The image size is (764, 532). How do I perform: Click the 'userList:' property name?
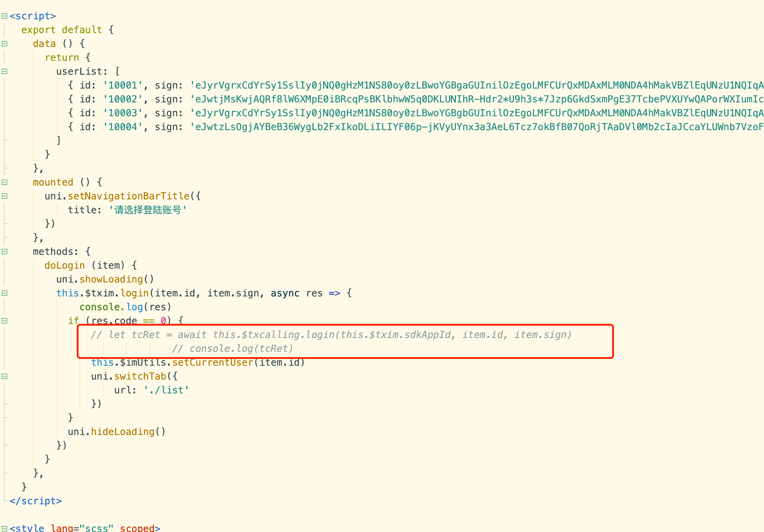(82, 71)
